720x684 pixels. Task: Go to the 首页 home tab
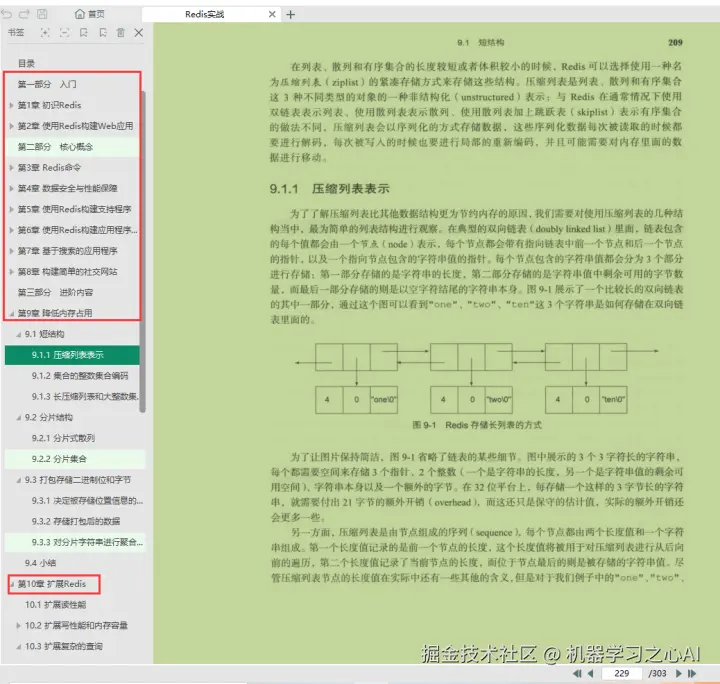(90, 14)
